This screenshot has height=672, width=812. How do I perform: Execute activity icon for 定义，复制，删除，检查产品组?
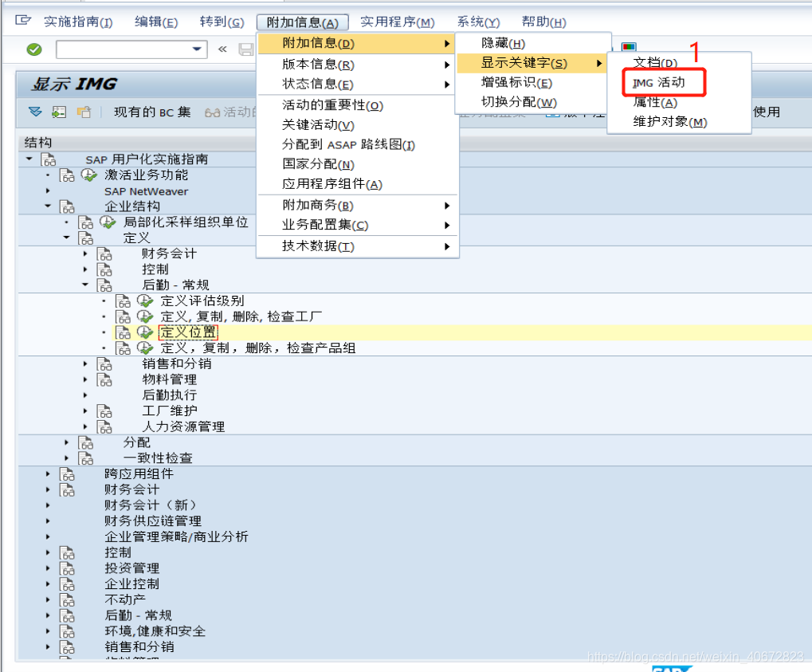pyautogui.click(x=145, y=348)
